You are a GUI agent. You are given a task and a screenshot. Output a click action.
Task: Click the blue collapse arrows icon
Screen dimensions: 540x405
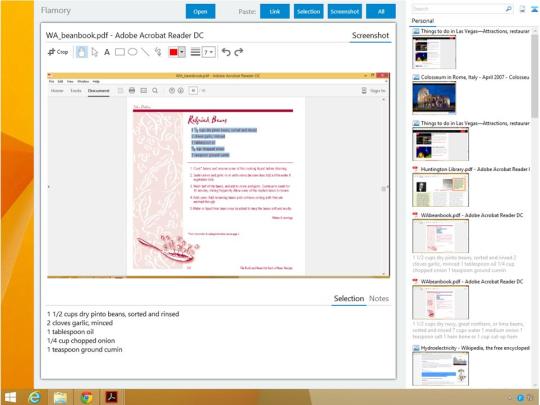coord(535,9)
